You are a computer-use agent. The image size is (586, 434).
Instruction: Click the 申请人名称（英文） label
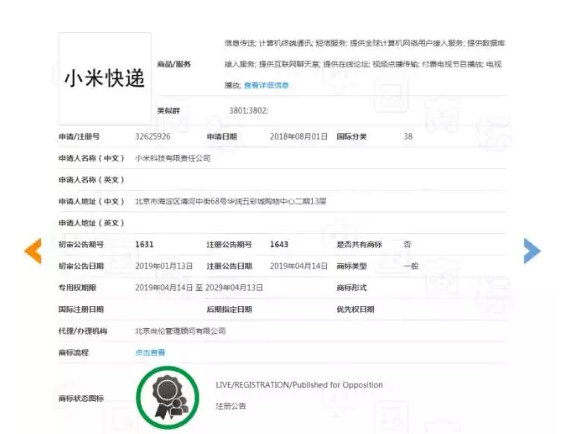click(x=91, y=180)
